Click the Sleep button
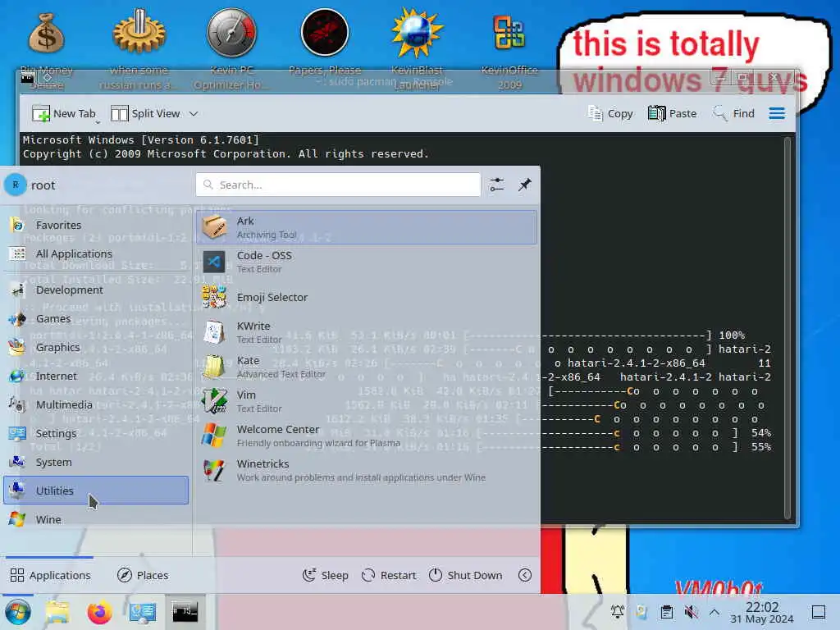 pos(325,575)
